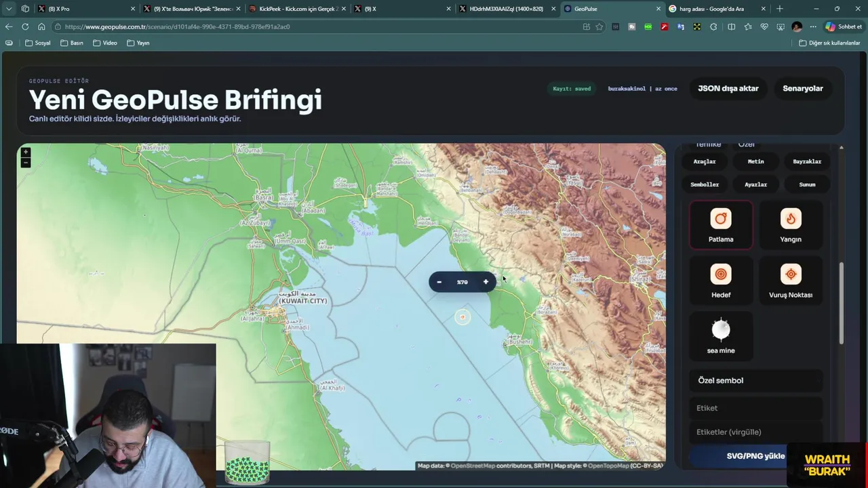Screen dimensions: 868x488
Task: Click the translate extension icon
Action: click(681, 26)
